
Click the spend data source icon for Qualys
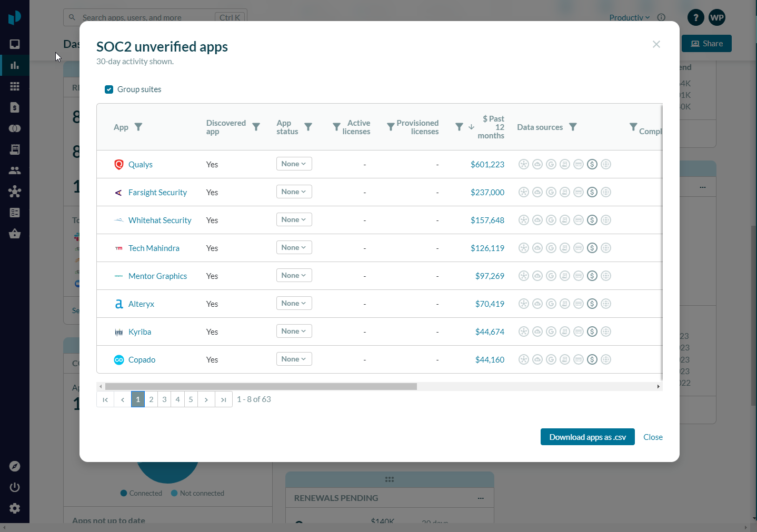pos(592,164)
